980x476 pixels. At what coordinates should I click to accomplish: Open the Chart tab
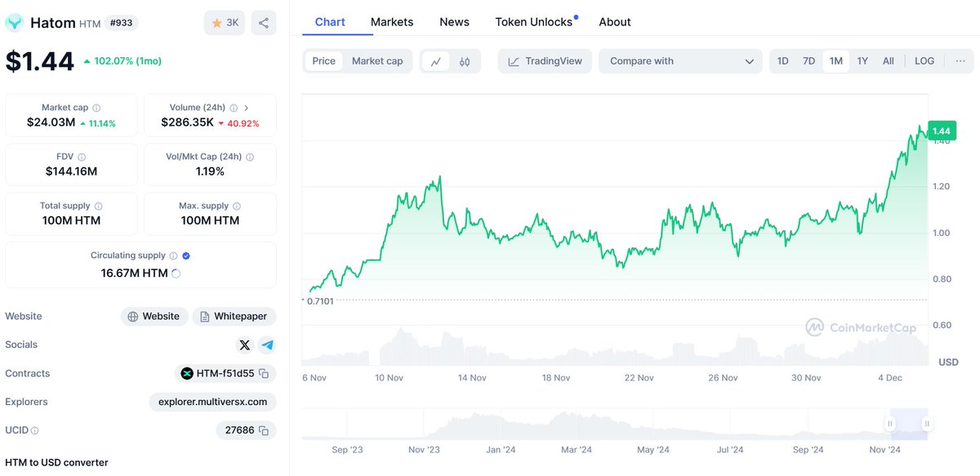click(x=330, y=22)
